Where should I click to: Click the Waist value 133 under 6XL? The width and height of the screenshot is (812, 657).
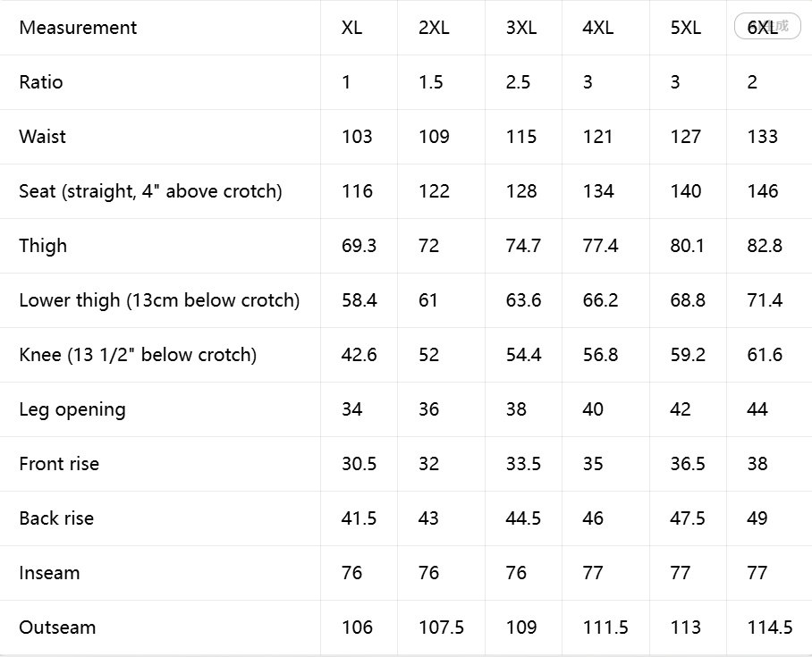tap(762, 137)
